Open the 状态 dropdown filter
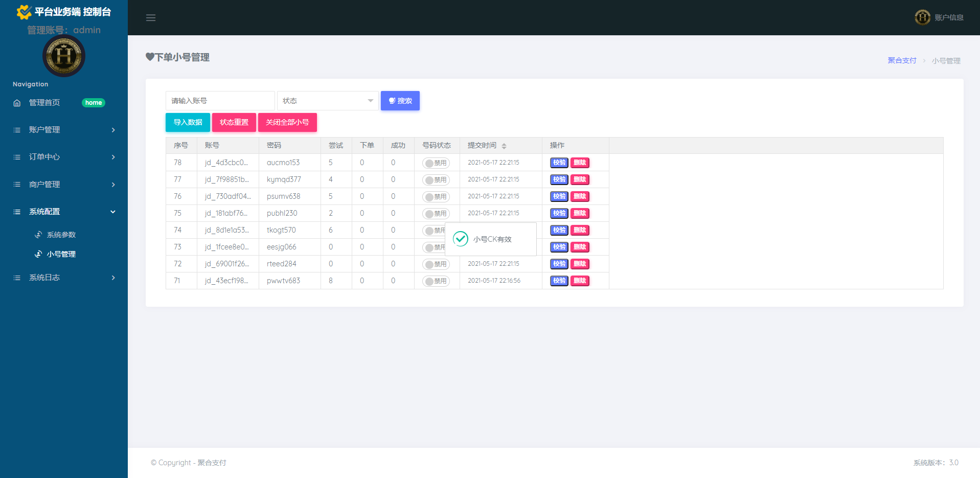This screenshot has width=980, height=478. tap(327, 100)
